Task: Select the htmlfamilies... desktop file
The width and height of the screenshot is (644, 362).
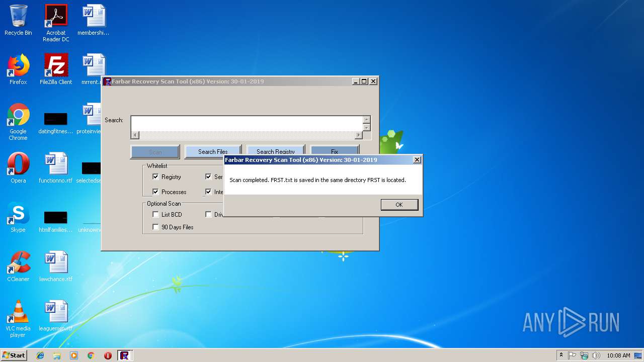Action: (x=56, y=222)
